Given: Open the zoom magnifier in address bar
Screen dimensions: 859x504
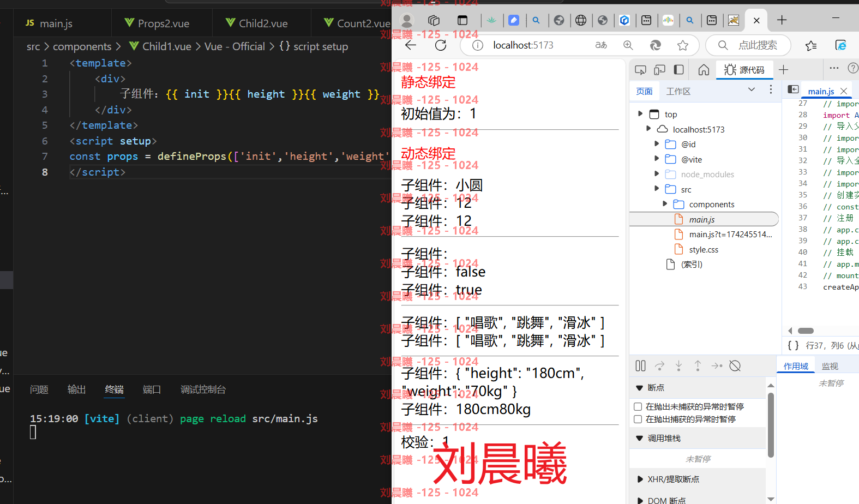Looking at the screenshot, I should click(628, 45).
